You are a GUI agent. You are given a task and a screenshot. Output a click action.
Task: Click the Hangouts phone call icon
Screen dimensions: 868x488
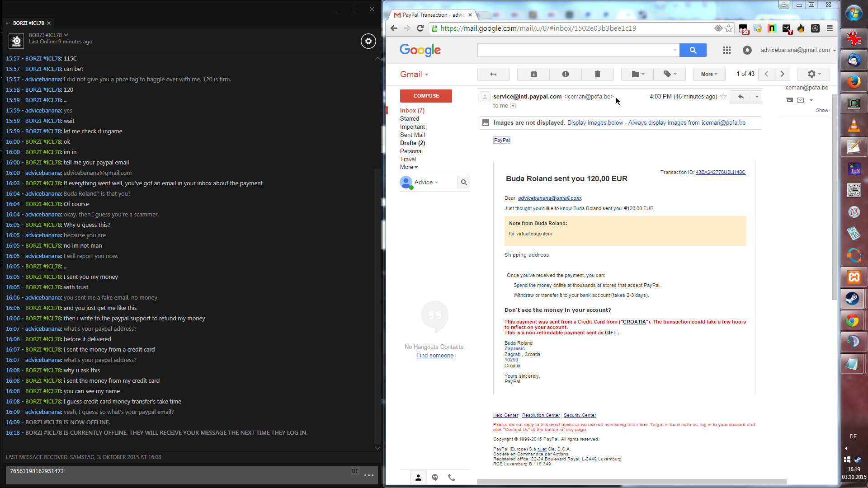point(451,478)
